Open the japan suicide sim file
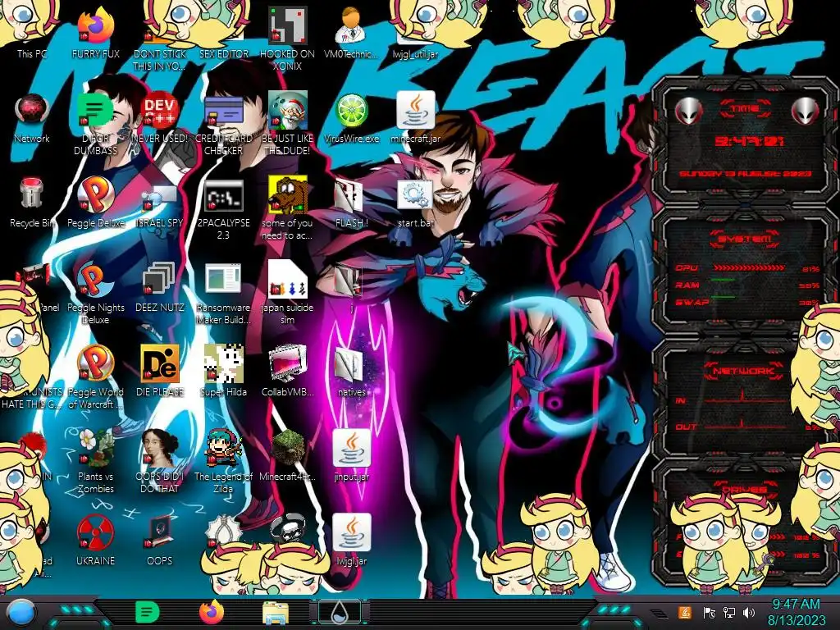 [x=287, y=294]
